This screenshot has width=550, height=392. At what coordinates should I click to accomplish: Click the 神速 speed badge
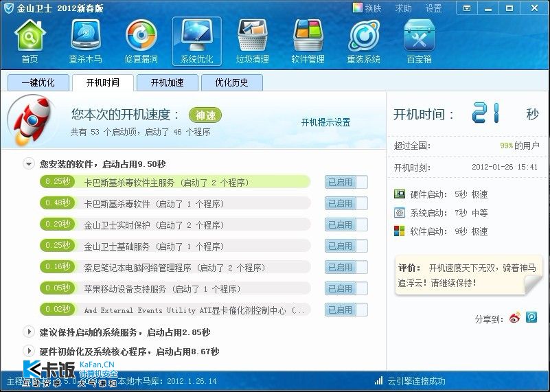pyautogui.click(x=205, y=115)
